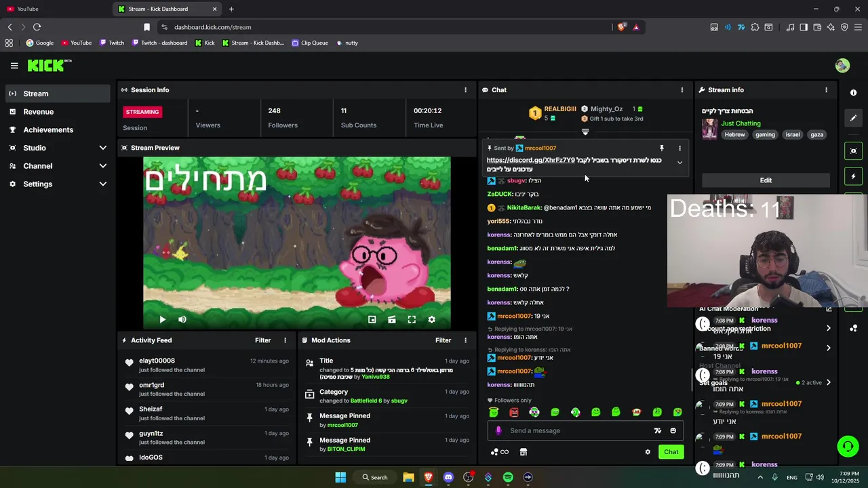Open the shop icon below chat input
This screenshot has height=488, width=868.
tap(524, 452)
